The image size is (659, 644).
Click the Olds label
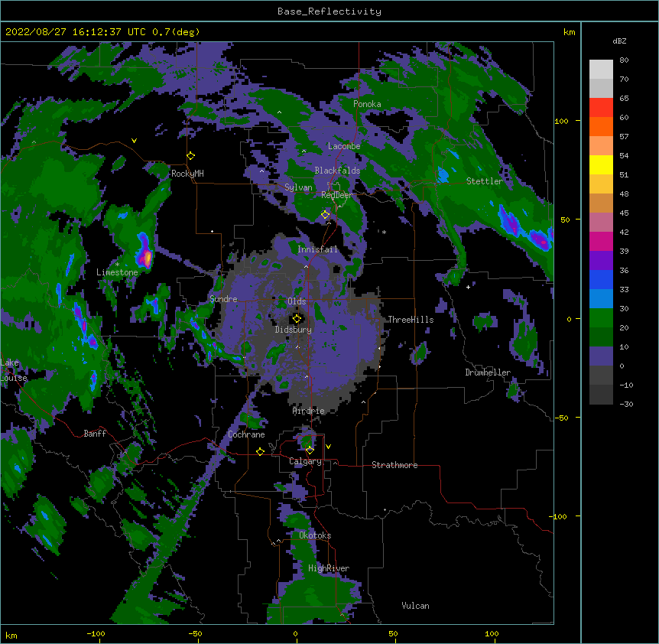pos(297,301)
